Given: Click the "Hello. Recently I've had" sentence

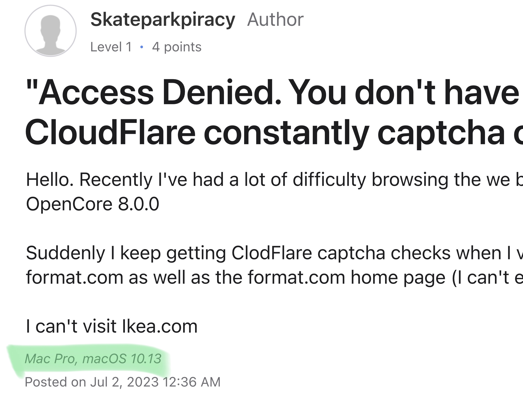Looking at the screenshot, I should pos(125,180).
